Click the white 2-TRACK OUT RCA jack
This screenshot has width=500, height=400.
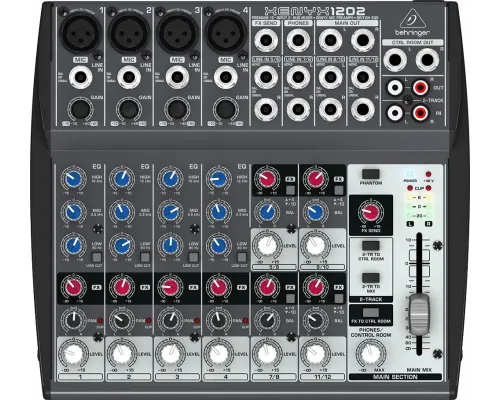pos(395,88)
